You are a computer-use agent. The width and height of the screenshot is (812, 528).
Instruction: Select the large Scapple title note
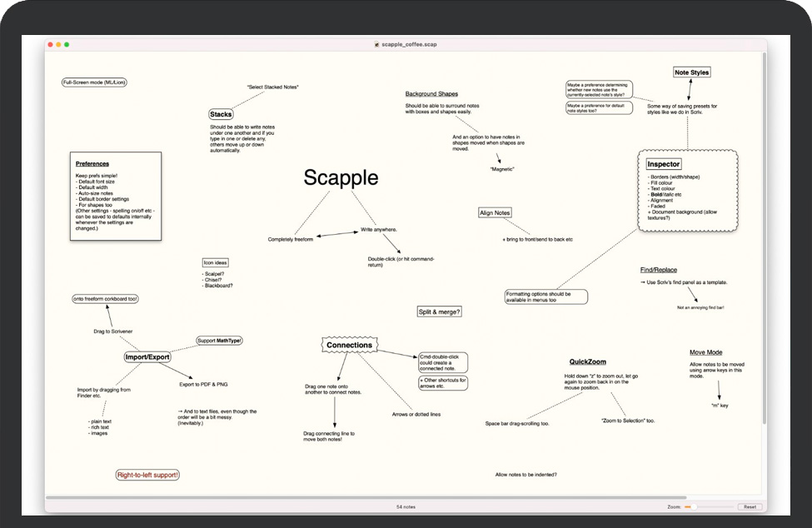tap(341, 177)
